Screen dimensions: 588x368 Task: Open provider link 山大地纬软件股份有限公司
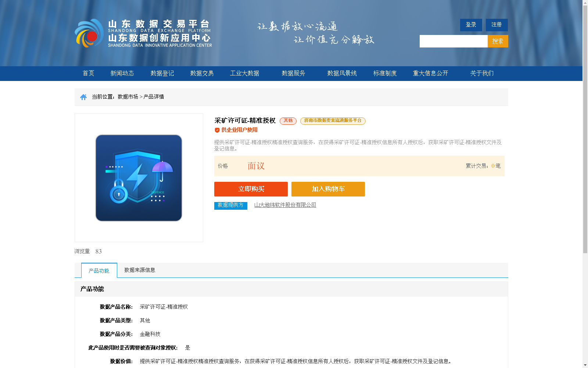tap(285, 205)
